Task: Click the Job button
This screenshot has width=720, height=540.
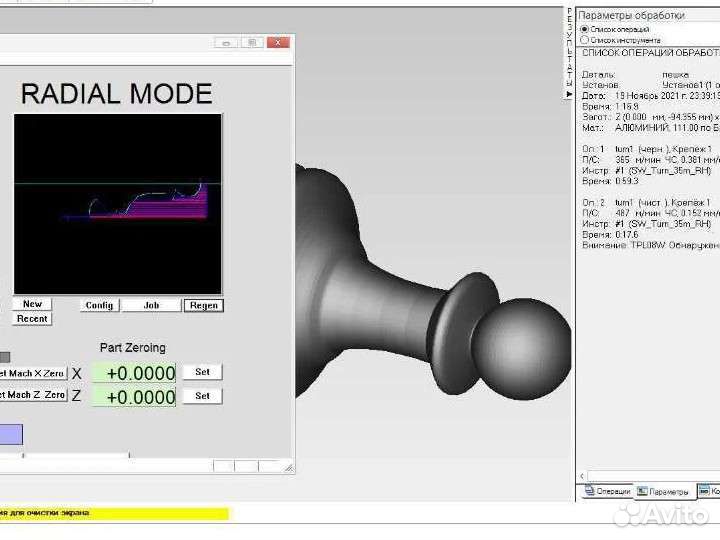Action: coord(151,305)
